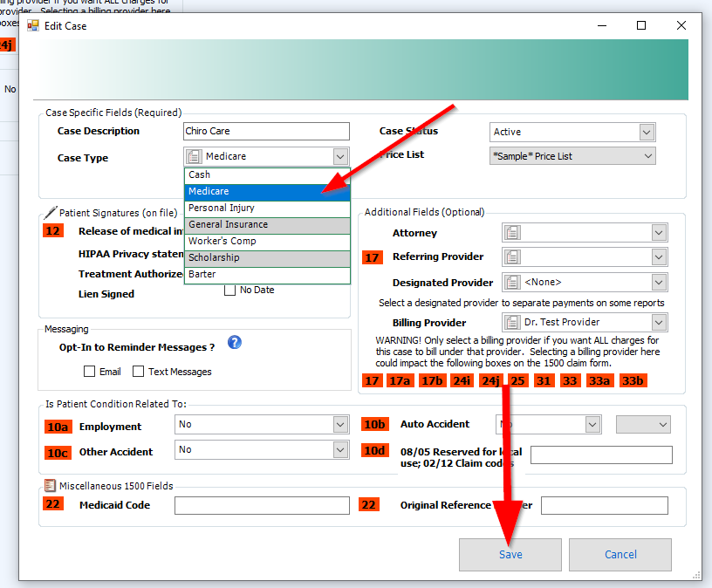Maximize the Edit Case window
This screenshot has height=588, width=712.
(x=641, y=25)
